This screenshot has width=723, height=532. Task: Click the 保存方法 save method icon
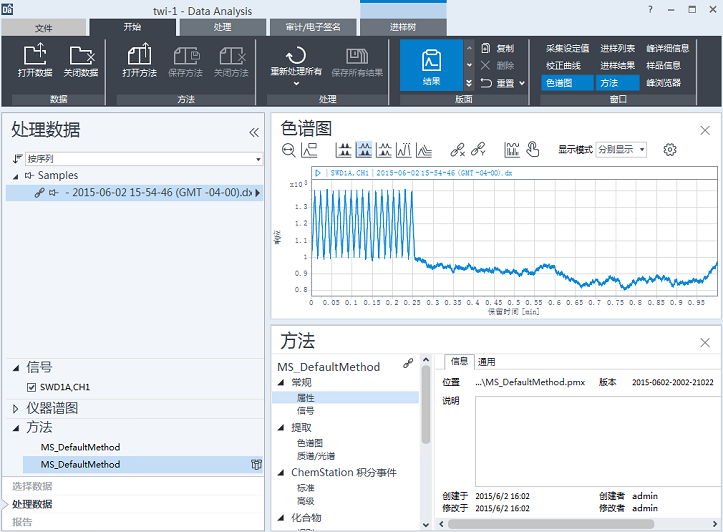(186, 56)
